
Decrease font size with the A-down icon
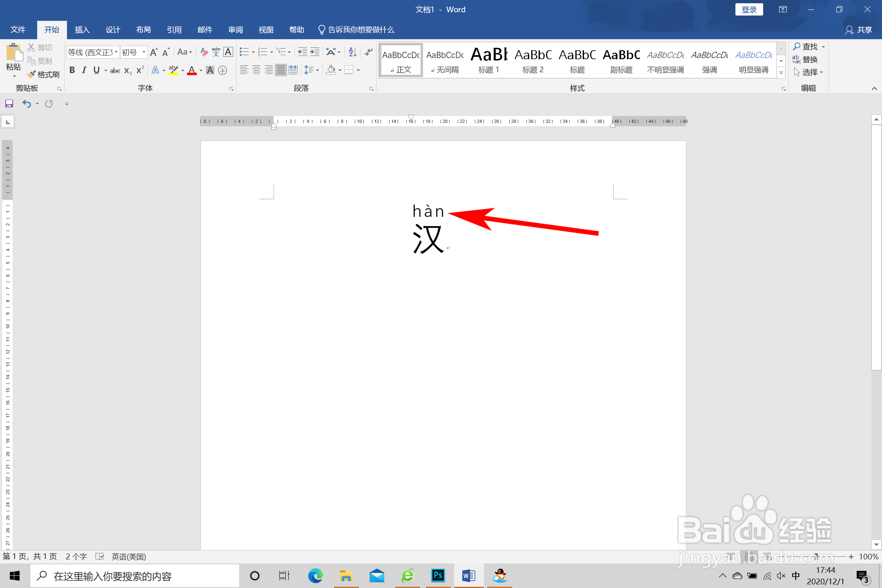(x=166, y=52)
